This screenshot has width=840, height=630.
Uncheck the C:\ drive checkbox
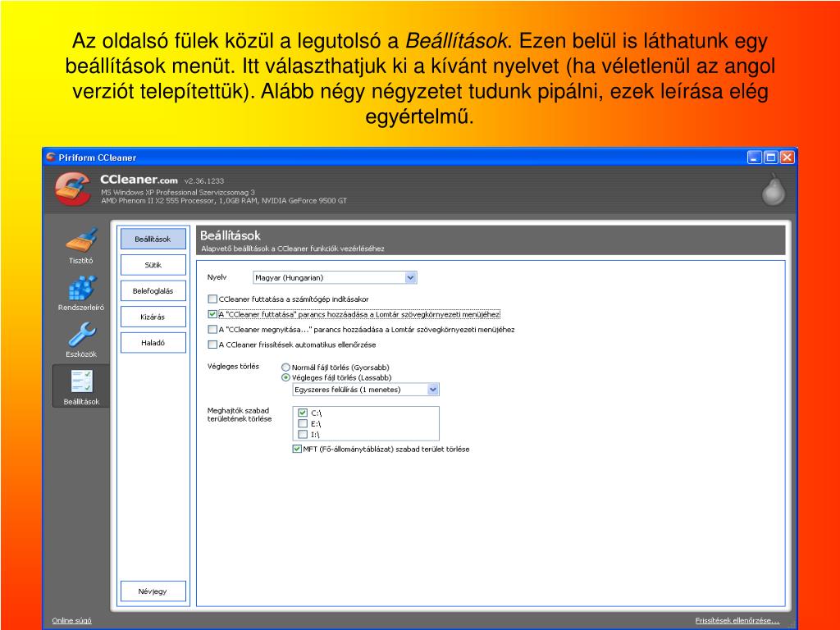(x=303, y=413)
